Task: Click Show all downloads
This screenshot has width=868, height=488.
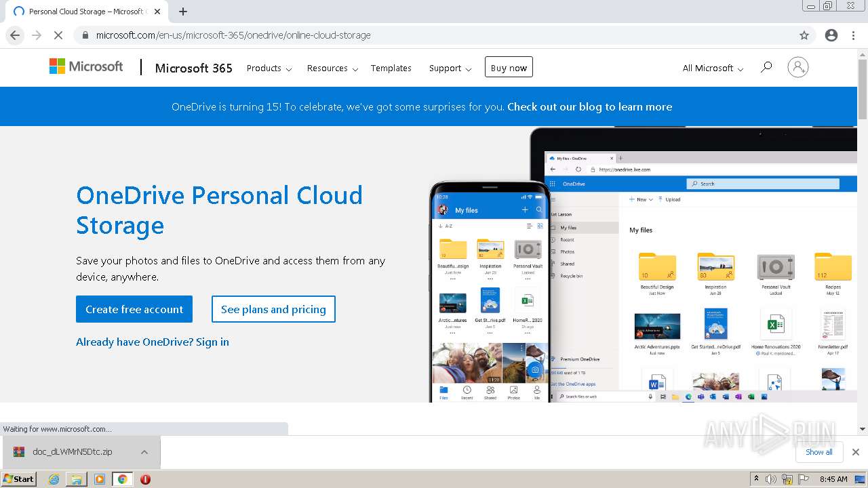Action: click(818, 452)
